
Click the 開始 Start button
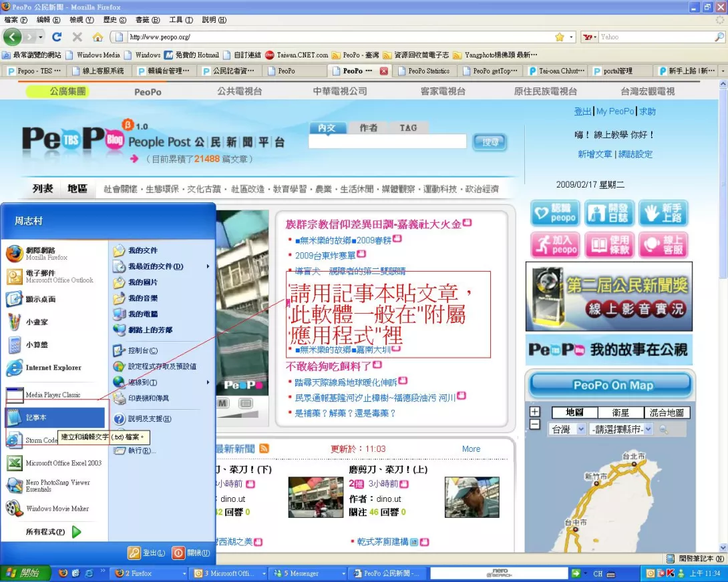(25, 573)
